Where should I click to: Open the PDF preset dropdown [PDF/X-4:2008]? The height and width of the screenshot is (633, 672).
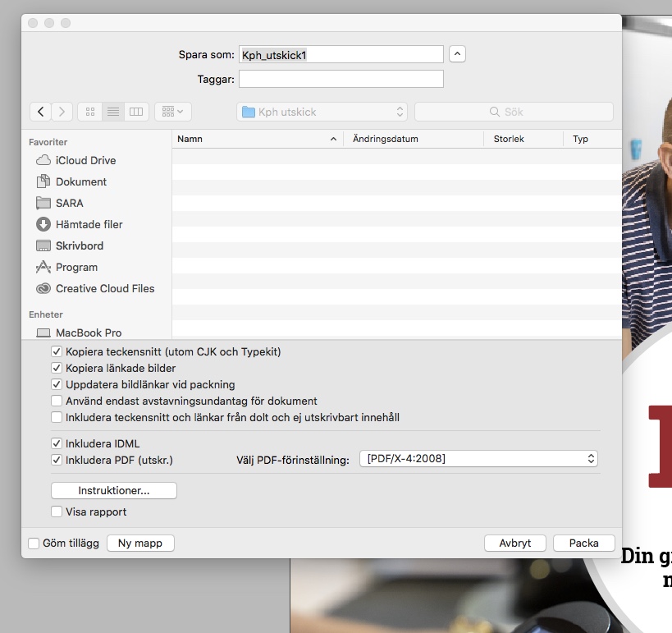478,458
